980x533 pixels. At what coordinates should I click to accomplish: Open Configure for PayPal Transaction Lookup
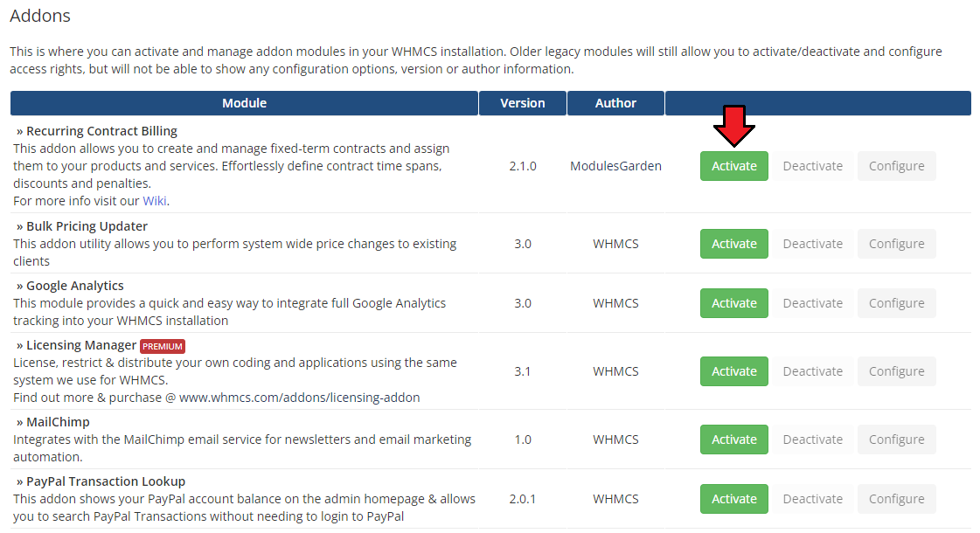[896, 499]
